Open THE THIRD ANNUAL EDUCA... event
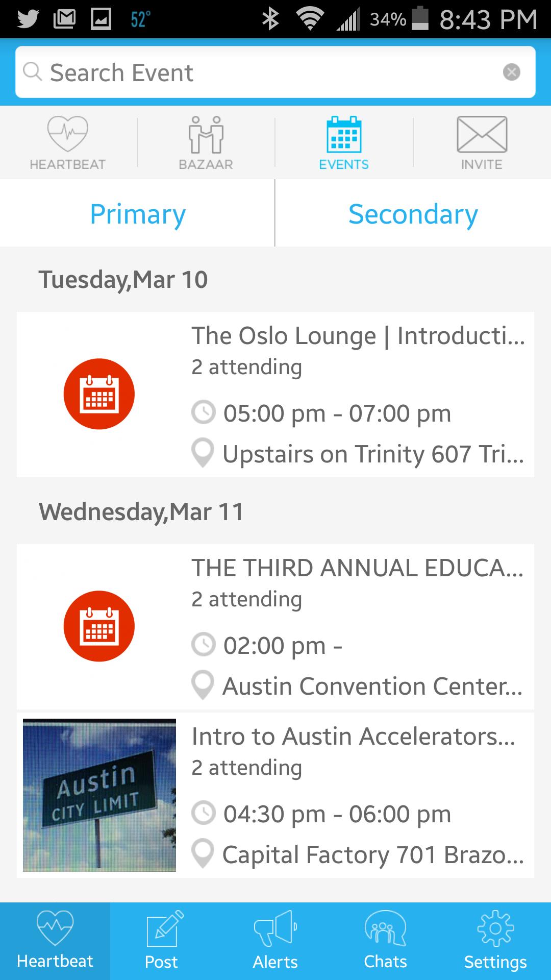This screenshot has width=551, height=980. 357,569
